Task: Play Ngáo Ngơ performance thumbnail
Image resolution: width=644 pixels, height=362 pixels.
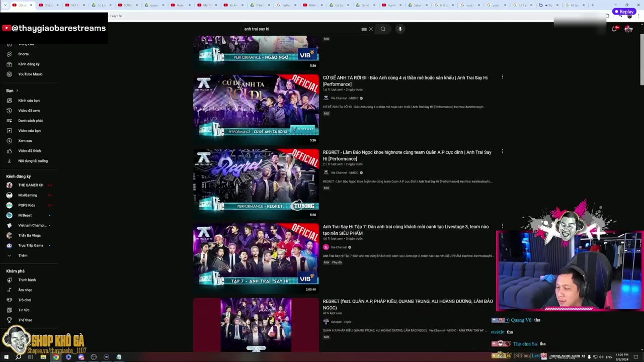Action: coord(256,52)
